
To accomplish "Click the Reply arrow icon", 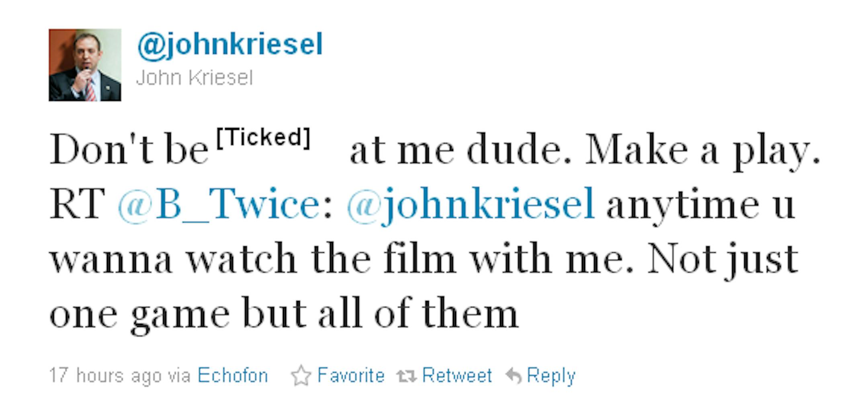I will coord(513,376).
